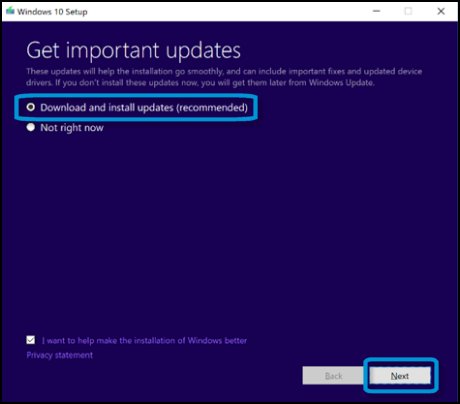Click the Next button
This screenshot has height=404, width=460.
400,376
